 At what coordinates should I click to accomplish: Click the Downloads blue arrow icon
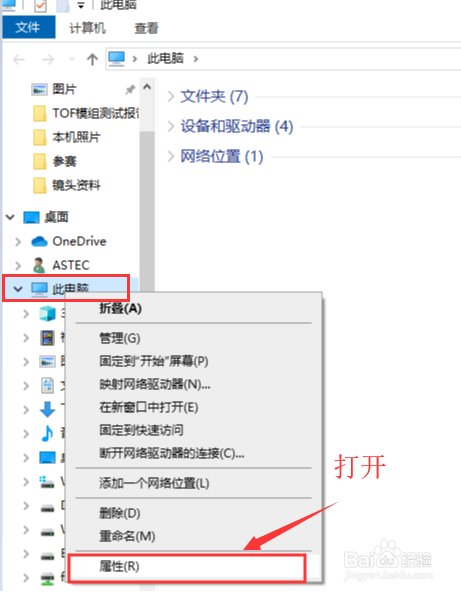click(x=48, y=410)
